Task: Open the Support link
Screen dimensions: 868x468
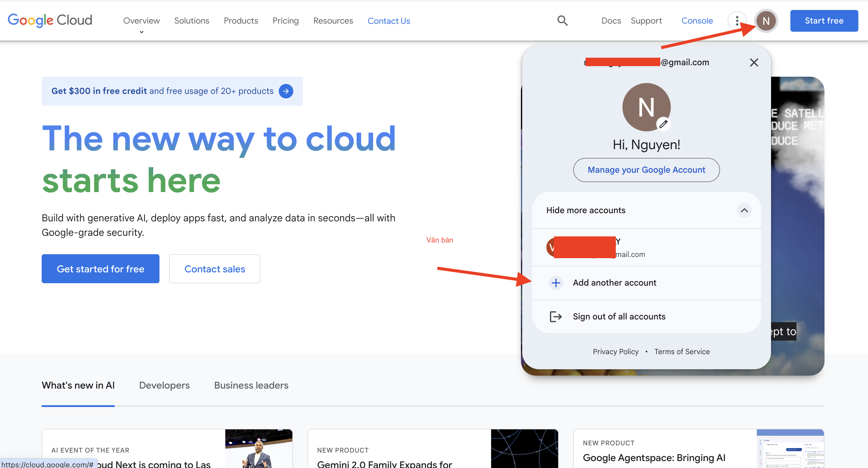Action: tap(646, 21)
